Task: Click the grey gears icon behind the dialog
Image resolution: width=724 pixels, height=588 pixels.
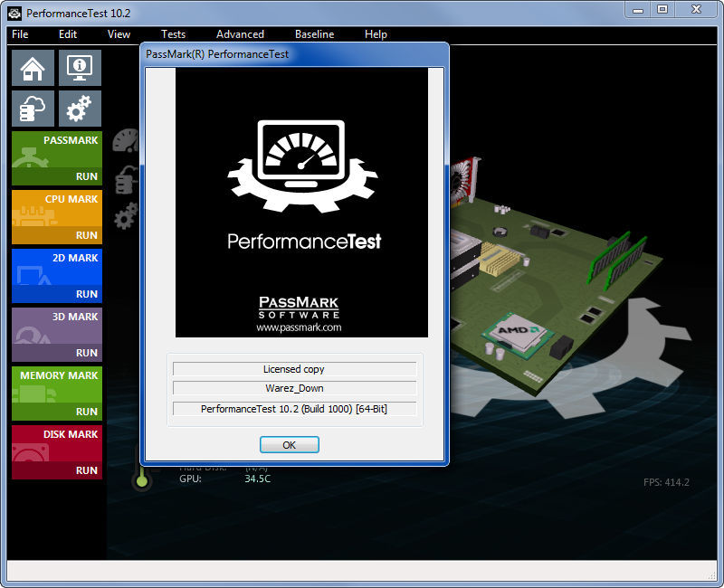Action: click(x=126, y=216)
